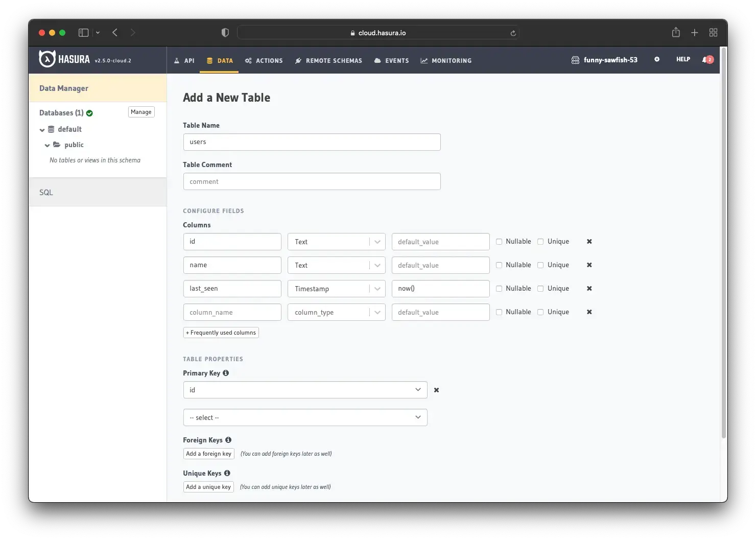Click the Table Comment input field
The height and width of the screenshot is (540, 756).
tap(312, 181)
